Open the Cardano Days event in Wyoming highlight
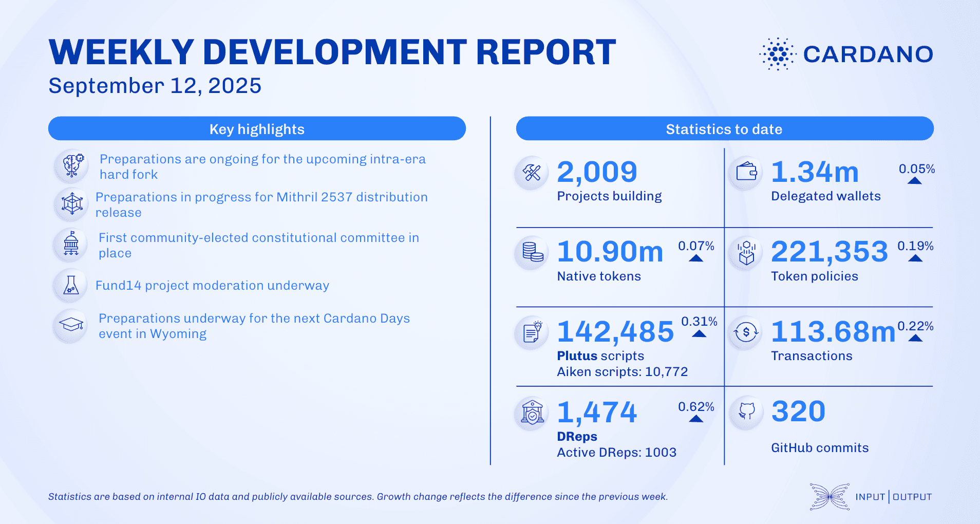Screen dimensions: 980x524 pos(254,326)
